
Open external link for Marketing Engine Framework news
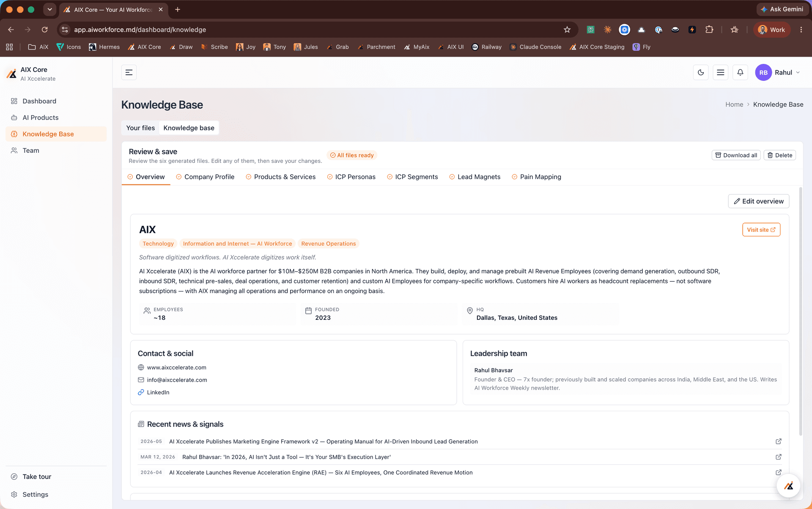[778, 441]
